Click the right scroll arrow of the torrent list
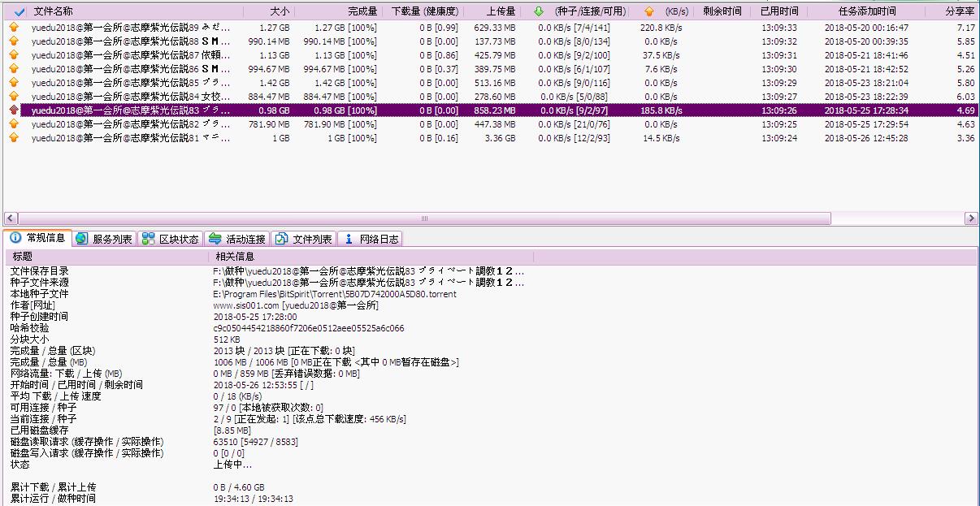The height and width of the screenshot is (506, 980). [x=971, y=218]
